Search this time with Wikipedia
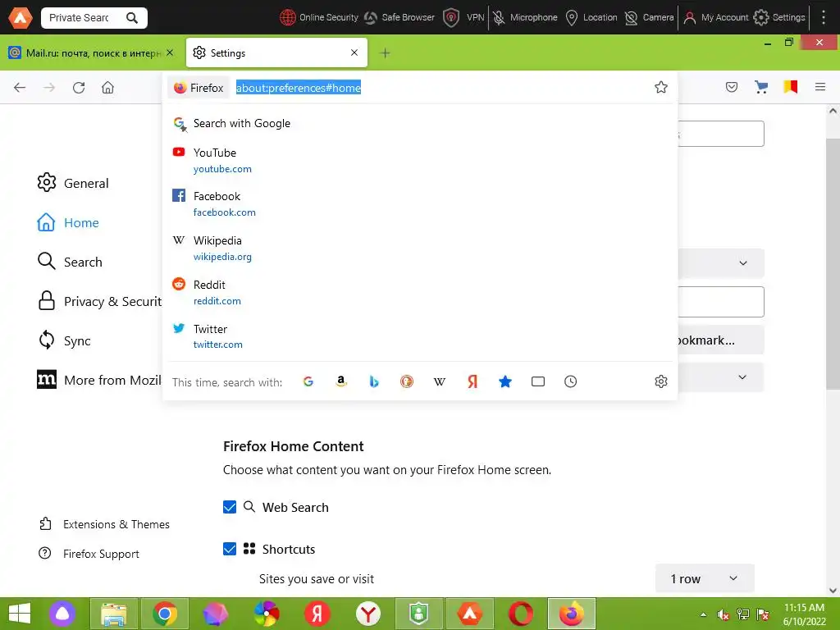Image resolution: width=840 pixels, height=630 pixels. [x=440, y=381]
